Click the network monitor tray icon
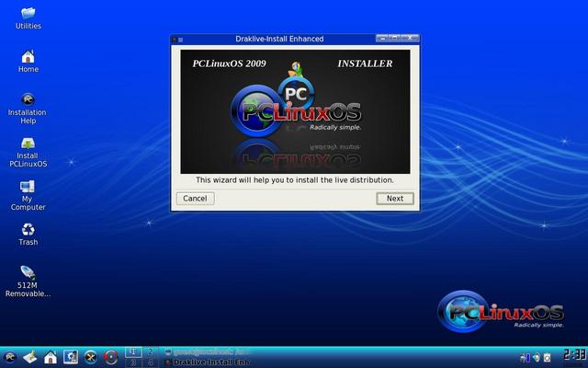Image resolution: width=588 pixels, height=368 pixels. coord(525,358)
